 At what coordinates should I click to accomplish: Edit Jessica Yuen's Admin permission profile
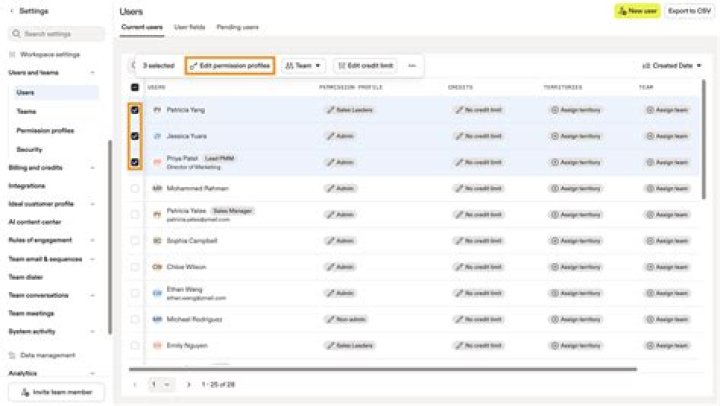340,136
